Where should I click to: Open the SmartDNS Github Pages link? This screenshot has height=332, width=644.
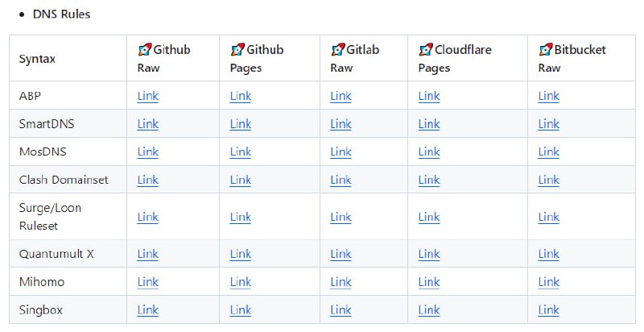tap(241, 124)
